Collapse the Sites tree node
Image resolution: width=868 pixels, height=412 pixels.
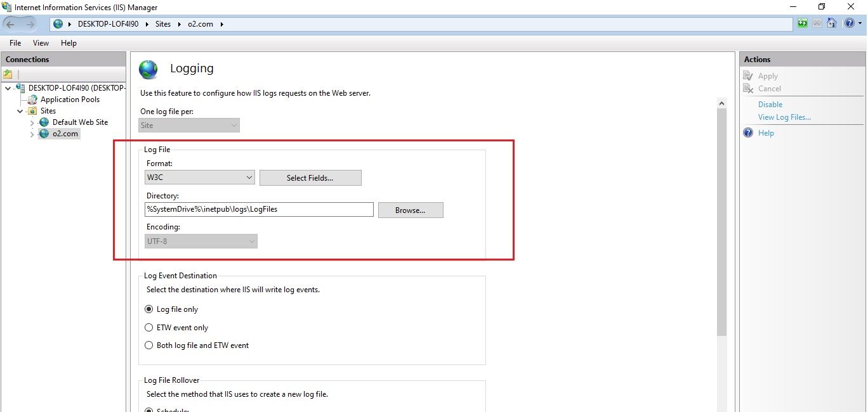point(20,110)
